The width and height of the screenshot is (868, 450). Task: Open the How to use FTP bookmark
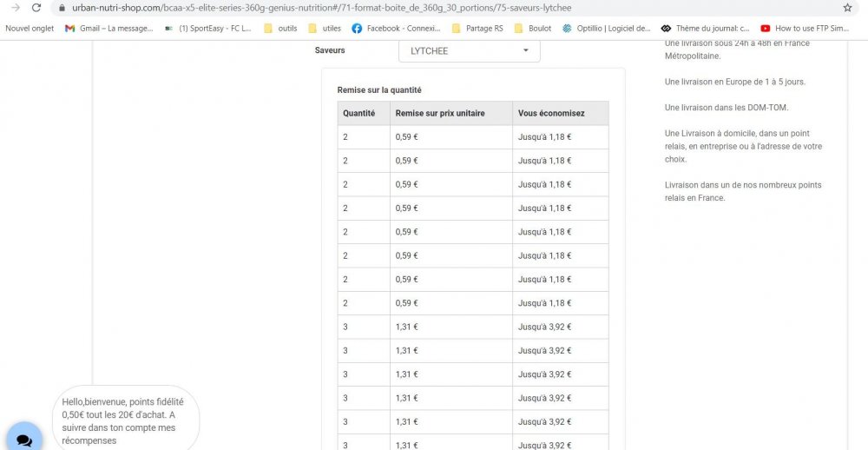(x=805, y=29)
